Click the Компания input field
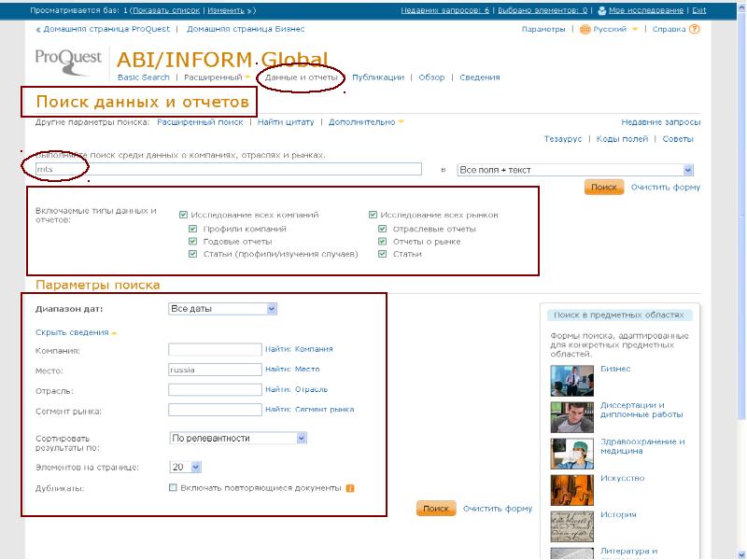The width and height of the screenshot is (747, 560). pyautogui.click(x=215, y=349)
